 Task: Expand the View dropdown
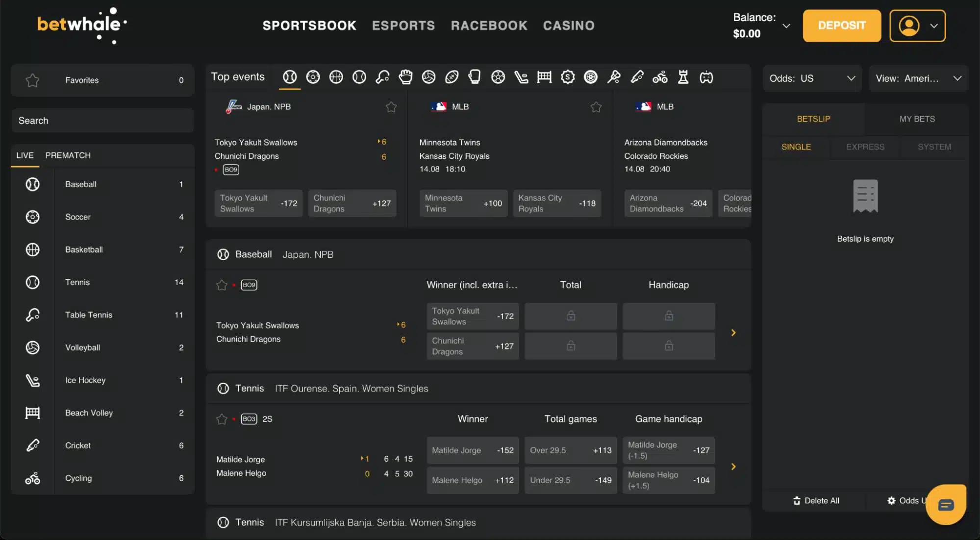point(918,78)
